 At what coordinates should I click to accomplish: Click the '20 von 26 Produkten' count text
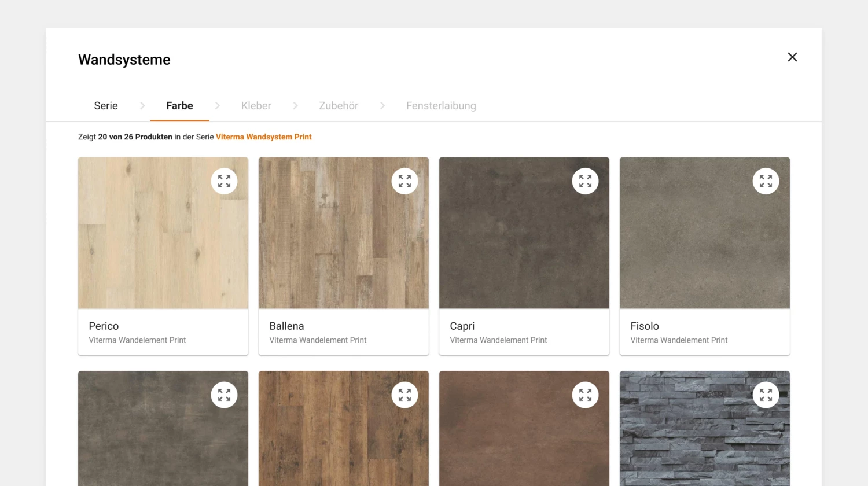click(135, 137)
